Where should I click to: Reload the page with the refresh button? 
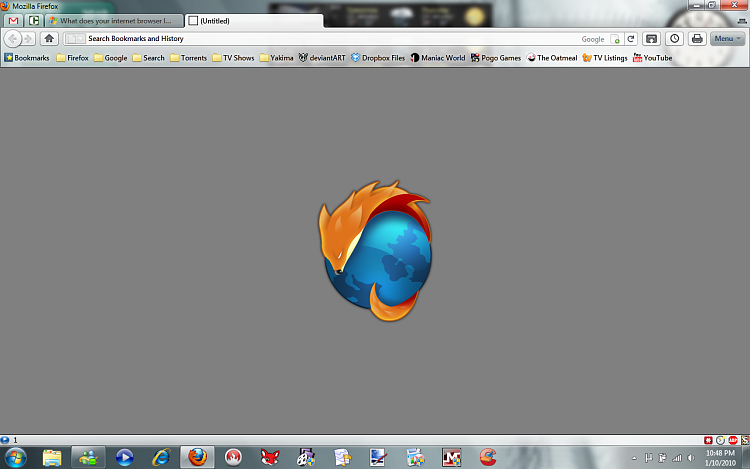click(631, 39)
